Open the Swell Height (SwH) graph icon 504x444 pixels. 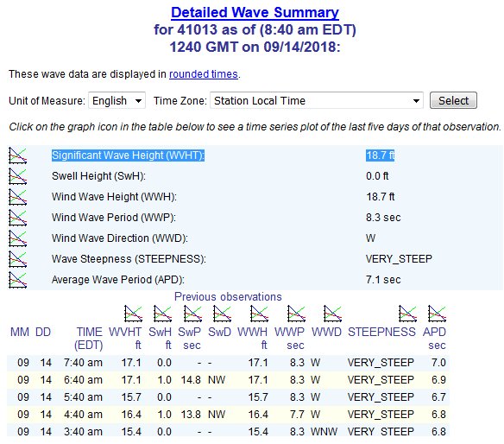point(17,176)
